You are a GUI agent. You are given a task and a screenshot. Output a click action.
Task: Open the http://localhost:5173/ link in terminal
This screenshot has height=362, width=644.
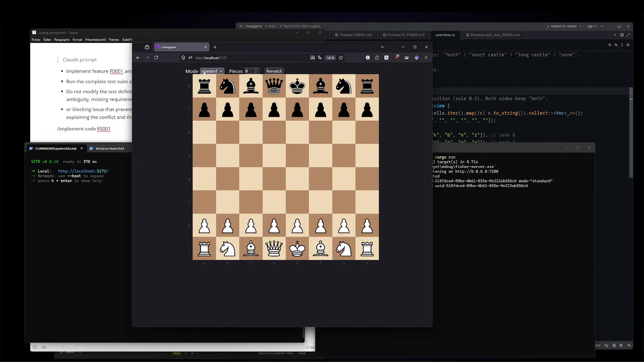83,171
